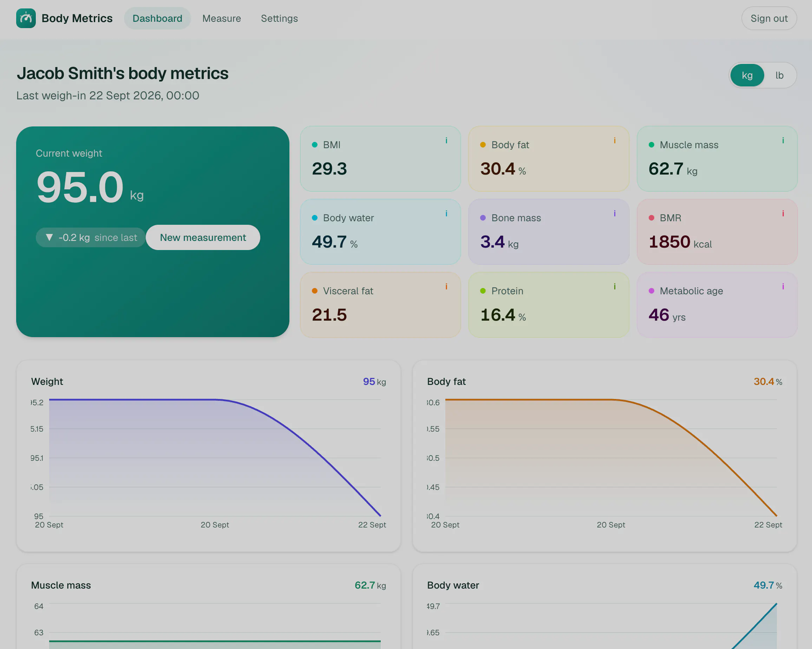
Task: Click the 22 Sept label on Body fat chart
Action: point(768,525)
